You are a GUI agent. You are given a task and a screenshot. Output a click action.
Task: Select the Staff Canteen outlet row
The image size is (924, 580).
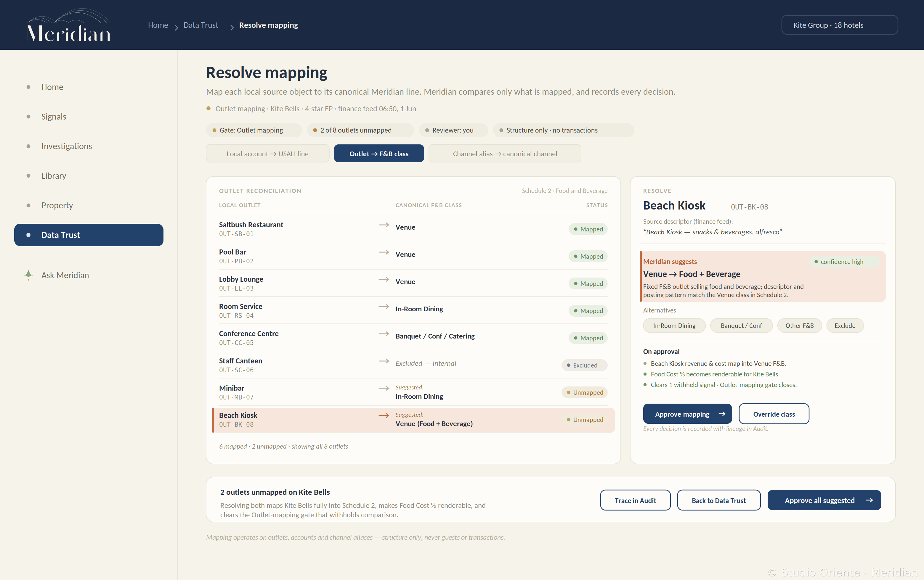pos(413,365)
